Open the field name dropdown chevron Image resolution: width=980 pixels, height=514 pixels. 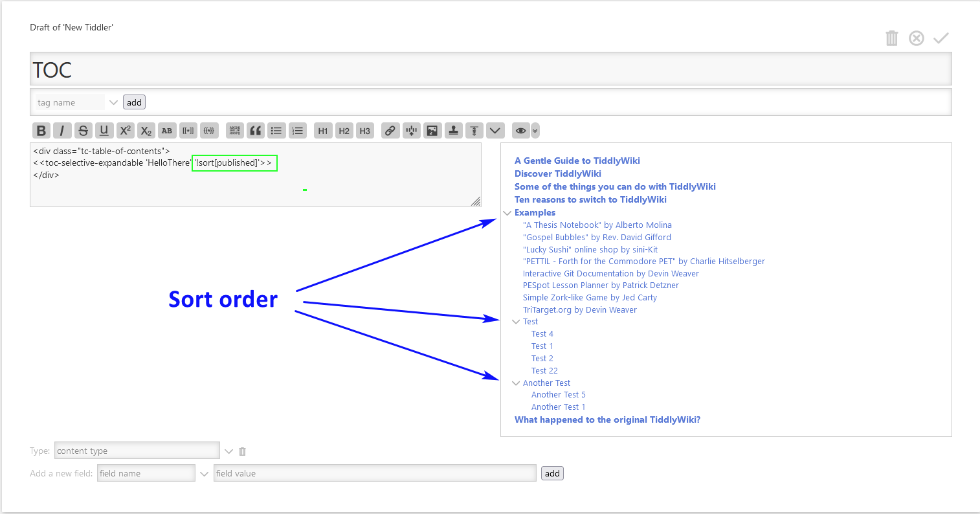click(x=204, y=474)
